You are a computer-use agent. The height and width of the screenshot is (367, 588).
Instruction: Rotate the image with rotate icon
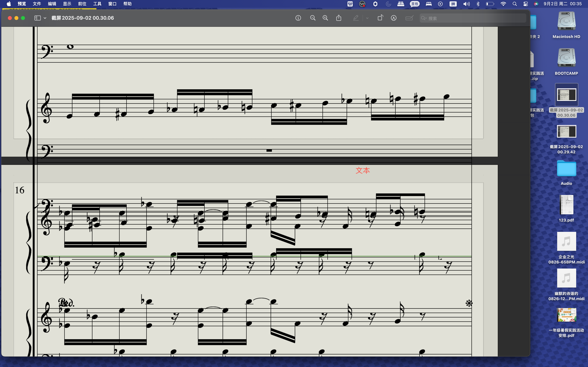[380, 18]
